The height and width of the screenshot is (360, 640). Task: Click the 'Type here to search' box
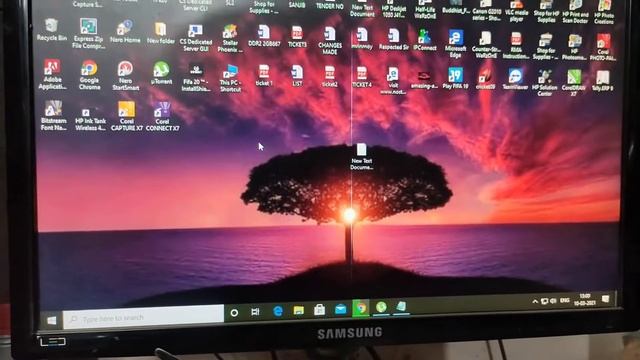[143, 317]
